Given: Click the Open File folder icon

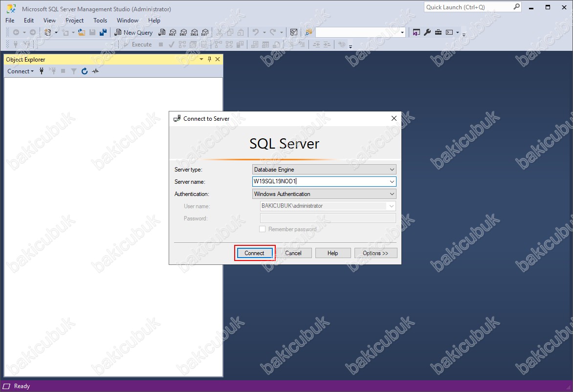Looking at the screenshot, I should point(82,33).
